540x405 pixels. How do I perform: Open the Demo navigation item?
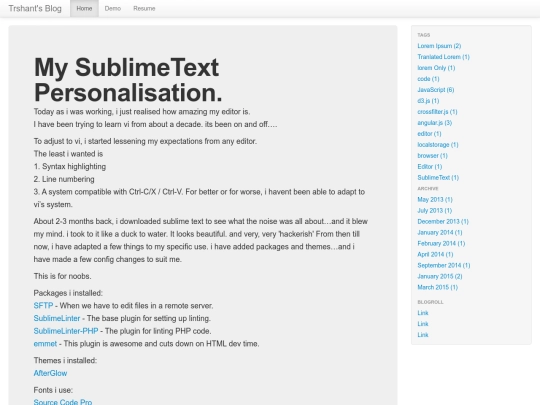(113, 8)
